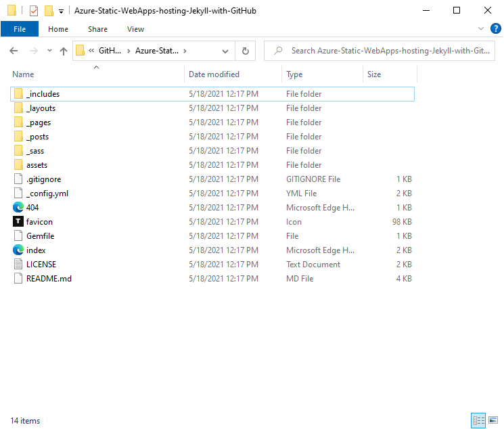Click the Gemfile file icon

18,235
